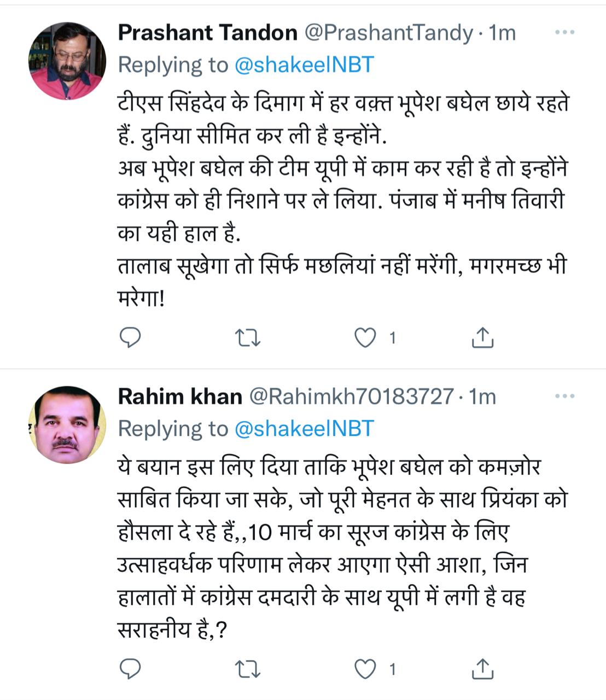This screenshot has width=606, height=700.
Task: Reply to Rahim khan's tweet
Action: point(130,668)
